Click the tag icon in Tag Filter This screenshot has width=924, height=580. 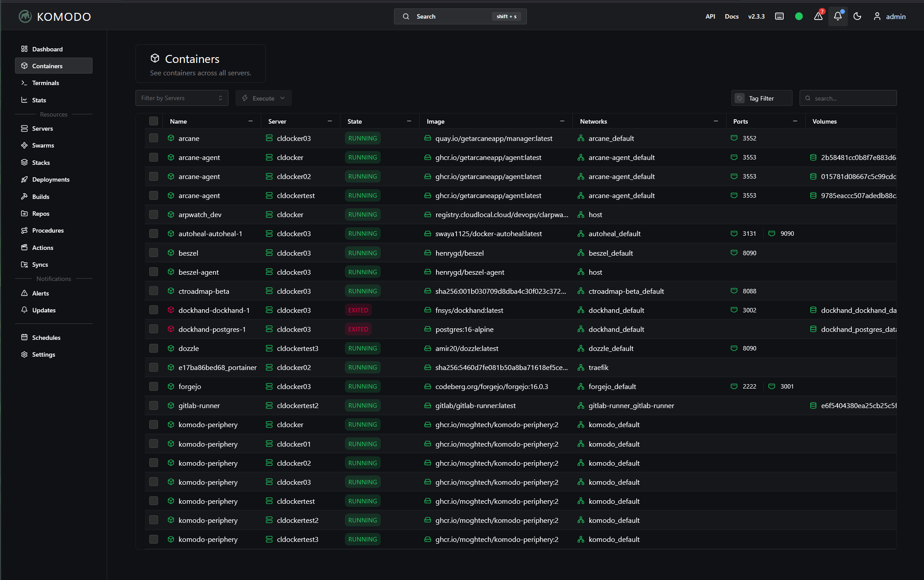click(x=739, y=98)
